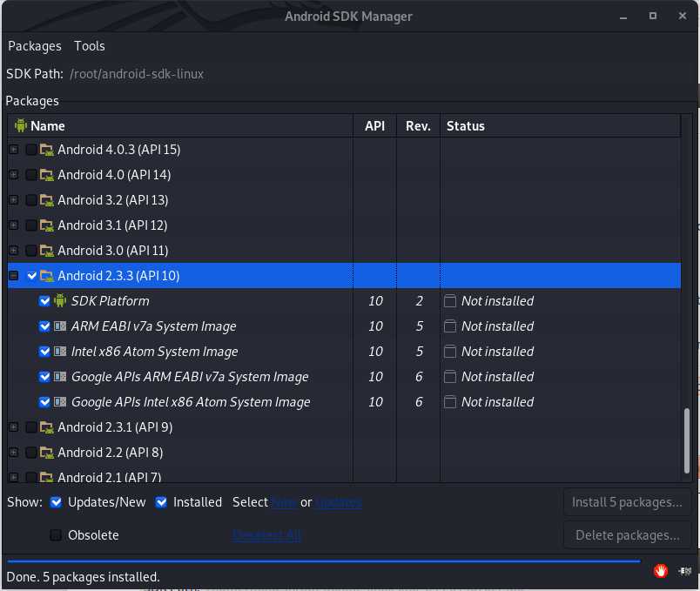Click the New link after Select

(285, 502)
